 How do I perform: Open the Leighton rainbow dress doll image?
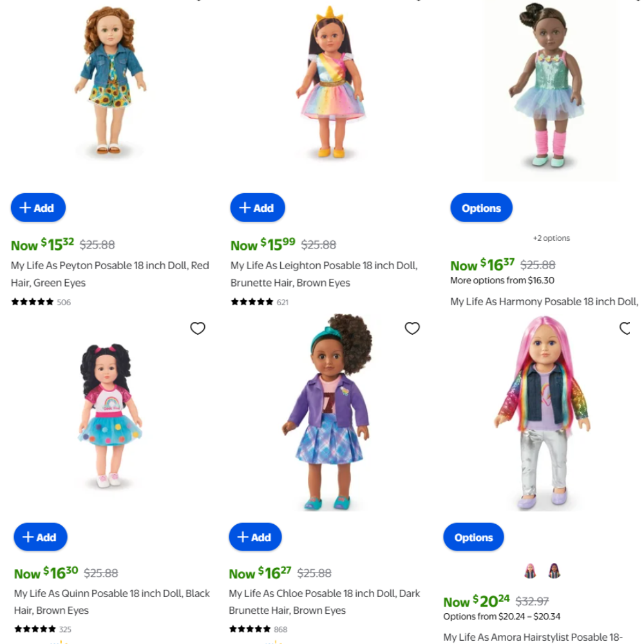(330, 82)
